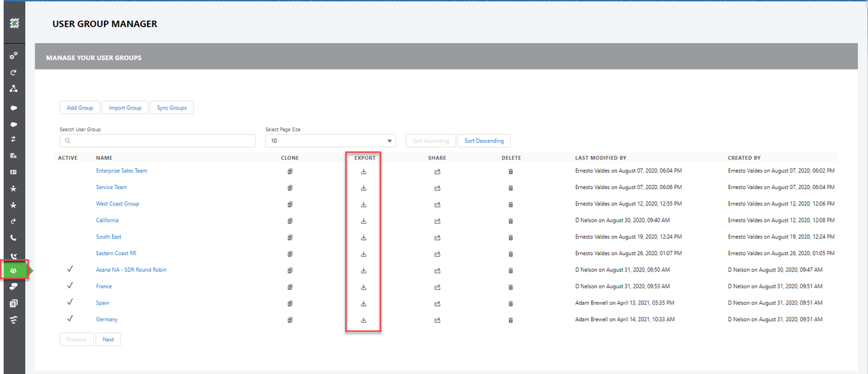Open the Spain group link

tap(103, 303)
